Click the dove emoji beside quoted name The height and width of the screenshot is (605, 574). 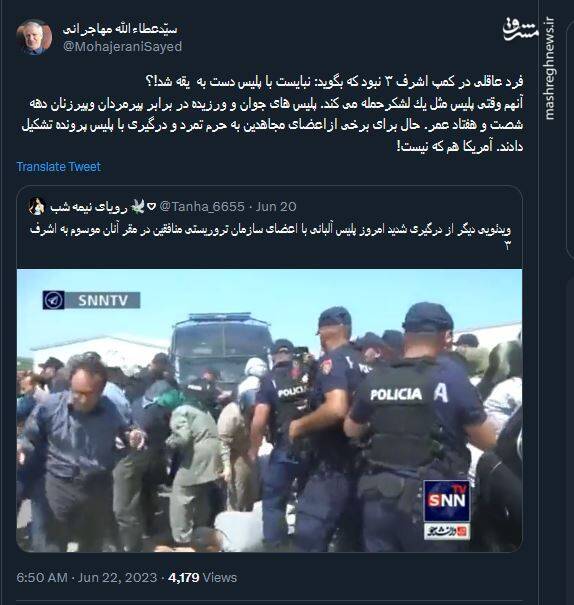coord(138,207)
